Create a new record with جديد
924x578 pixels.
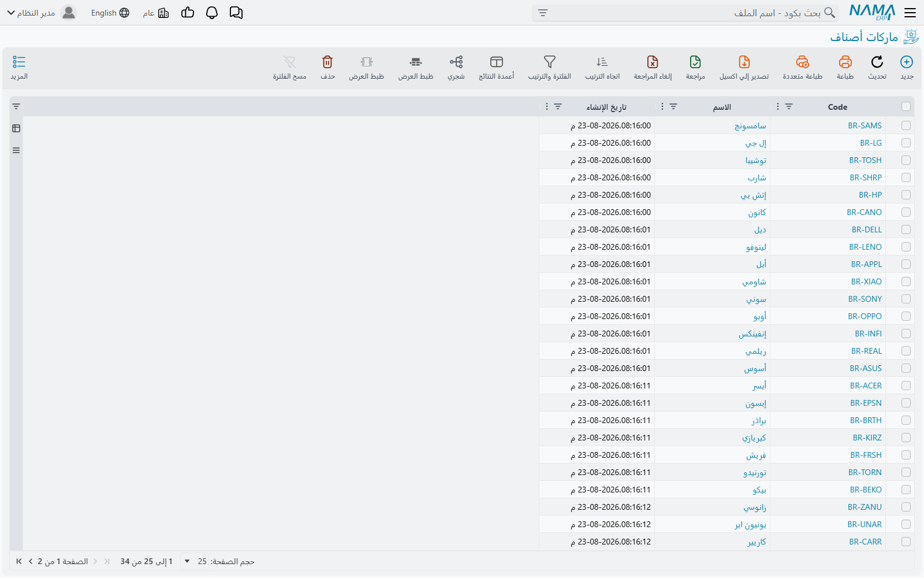click(x=907, y=68)
